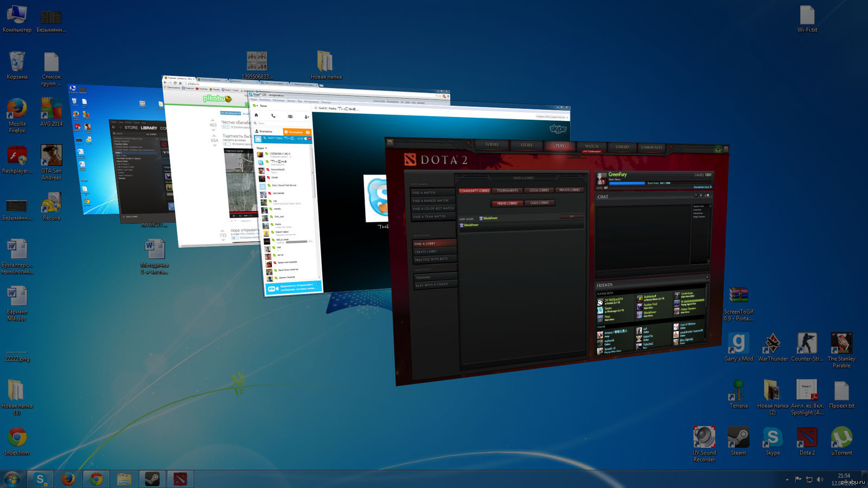This screenshot has height=488, width=868.
Task: Switch to the STORE tab in Dota 2
Action: click(x=526, y=145)
